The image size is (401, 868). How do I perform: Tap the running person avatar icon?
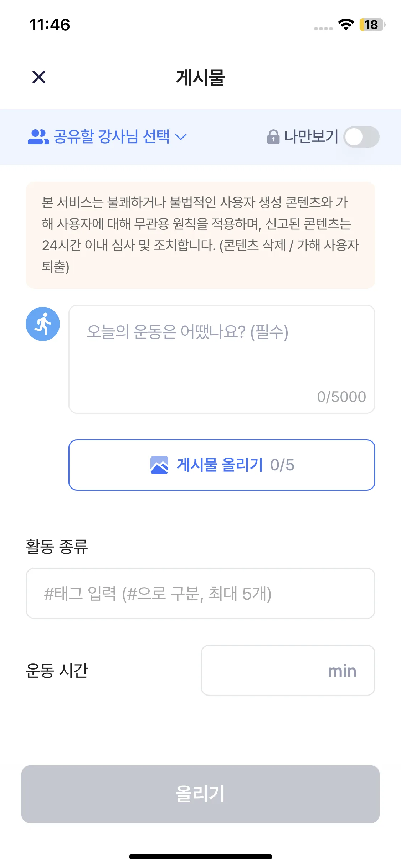(43, 324)
